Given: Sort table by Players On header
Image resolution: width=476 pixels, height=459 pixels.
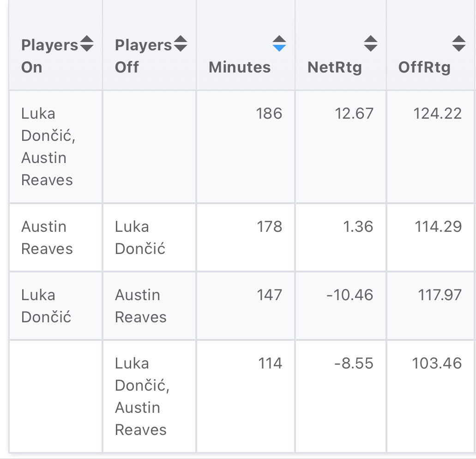Looking at the screenshot, I should (x=50, y=56).
